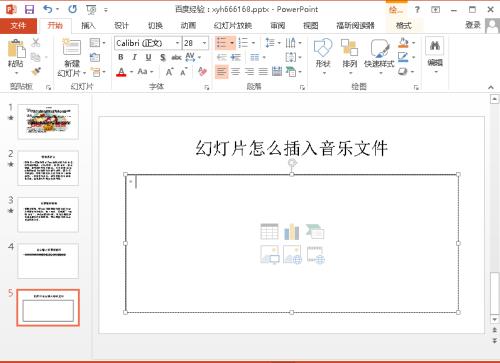Click the slide title text box
The height and width of the screenshot is (363, 500).
coord(291,148)
